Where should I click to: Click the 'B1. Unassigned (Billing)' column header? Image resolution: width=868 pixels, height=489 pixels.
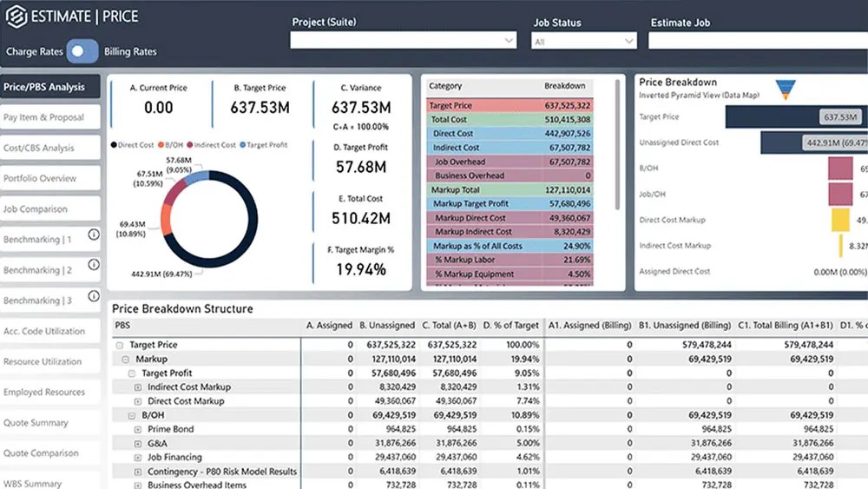[x=685, y=326]
